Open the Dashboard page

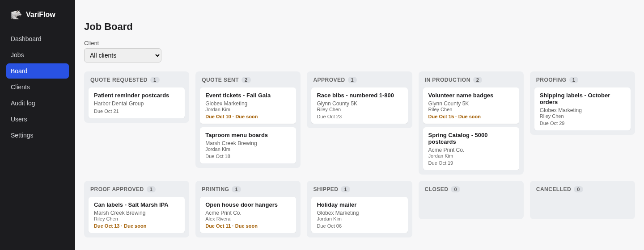tap(38, 39)
